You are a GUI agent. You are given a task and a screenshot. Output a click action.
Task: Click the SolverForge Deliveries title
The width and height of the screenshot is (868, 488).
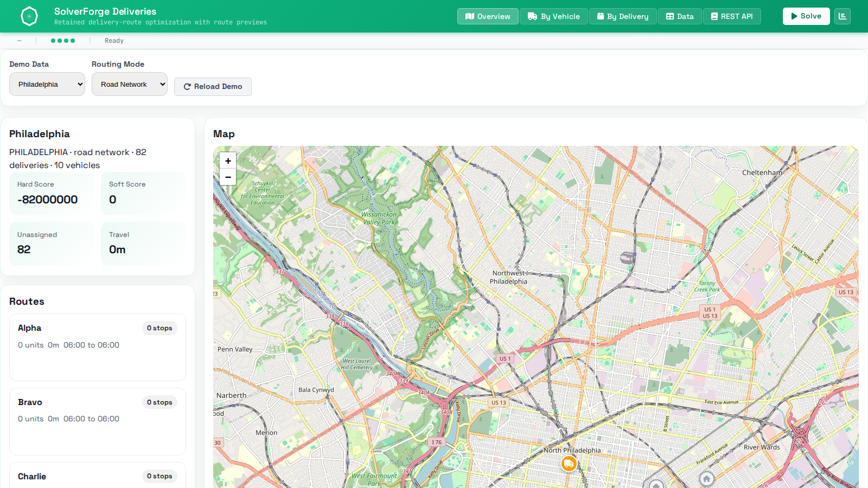point(105,11)
